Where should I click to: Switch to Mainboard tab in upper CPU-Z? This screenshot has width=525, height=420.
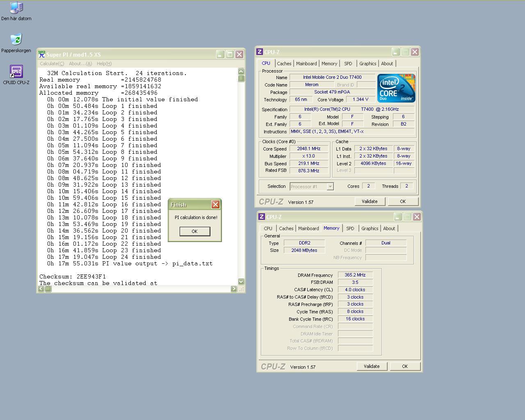[306, 64]
